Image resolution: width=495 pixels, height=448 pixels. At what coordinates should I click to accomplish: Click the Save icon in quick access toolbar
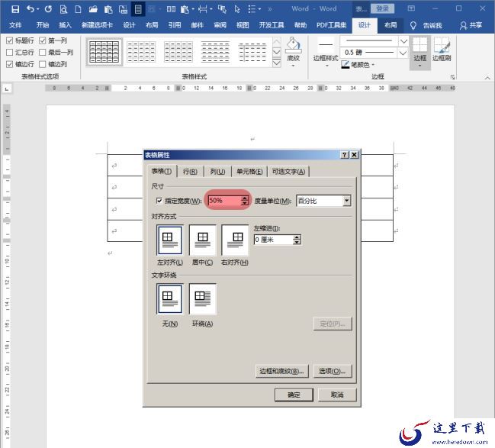tap(15, 9)
